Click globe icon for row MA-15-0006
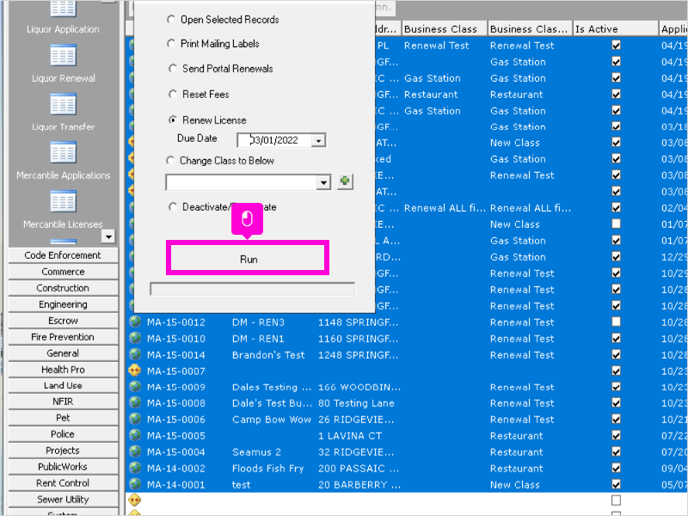 [x=135, y=419]
